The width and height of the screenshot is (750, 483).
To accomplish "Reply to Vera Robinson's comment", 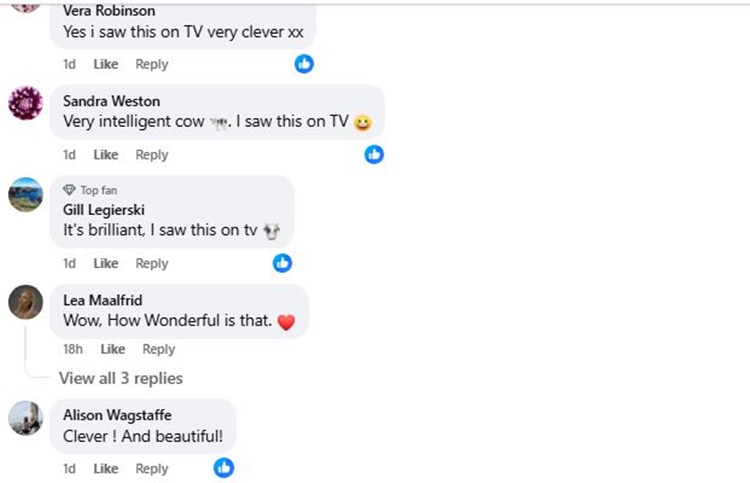I will tap(152, 64).
